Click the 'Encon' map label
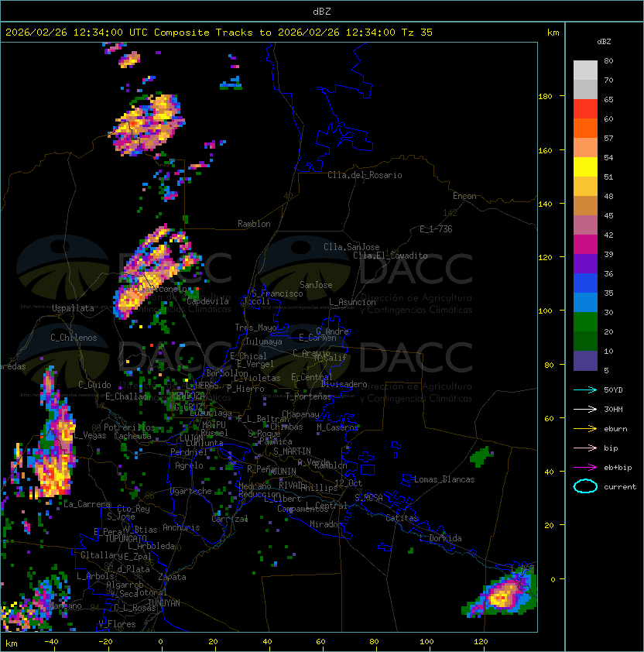 pyautogui.click(x=464, y=195)
